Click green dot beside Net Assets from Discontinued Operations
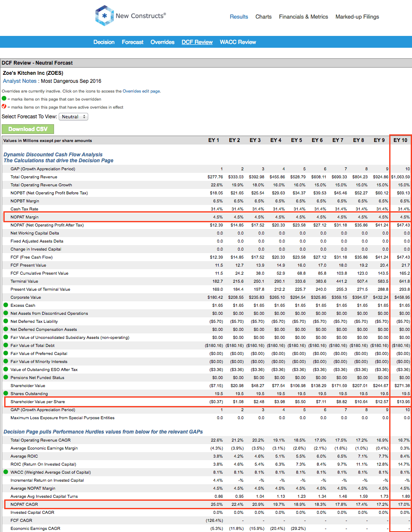This screenshot has height=532, width=412. coord(5,313)
